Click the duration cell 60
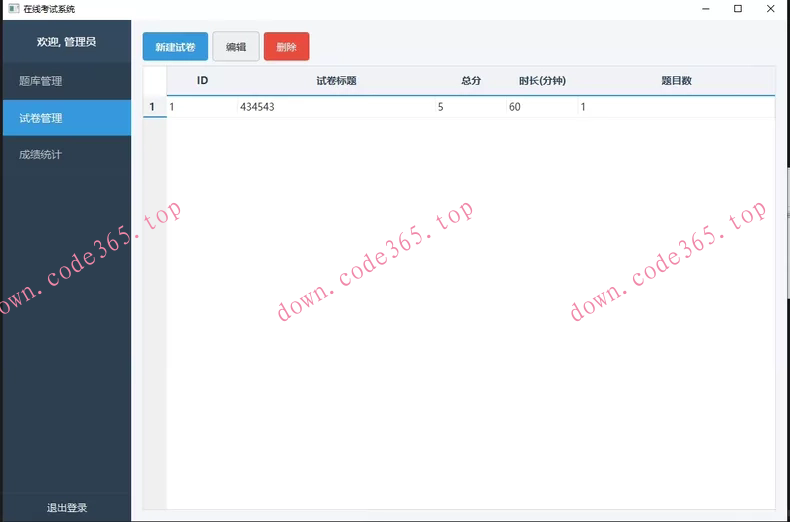The image size is (790, 522). click(x=542, y=107)
